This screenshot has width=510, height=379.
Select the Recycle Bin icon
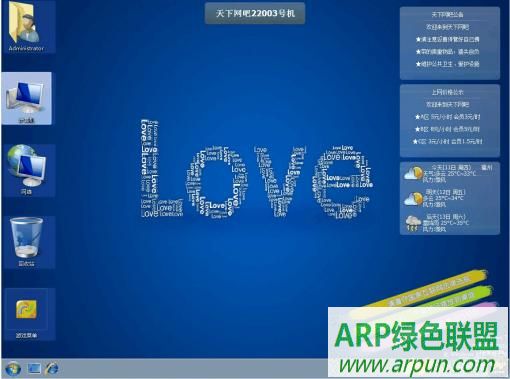pos(27,242)
